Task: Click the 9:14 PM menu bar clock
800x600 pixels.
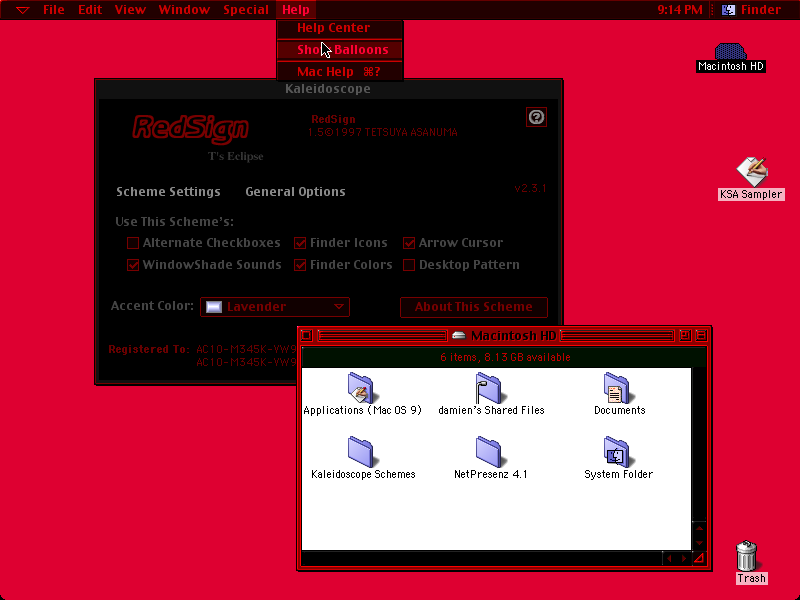Action: [x=680, y=10]
